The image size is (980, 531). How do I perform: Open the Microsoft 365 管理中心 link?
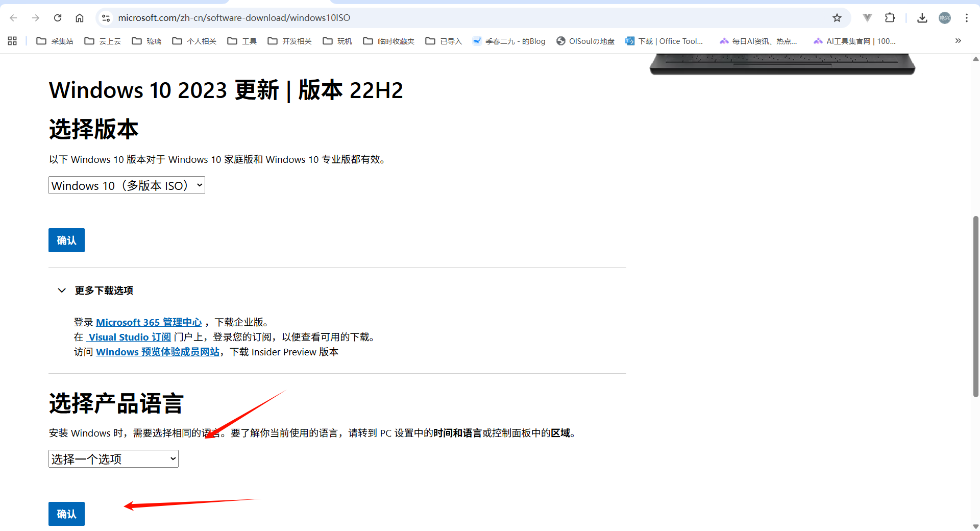click(149, 322)
